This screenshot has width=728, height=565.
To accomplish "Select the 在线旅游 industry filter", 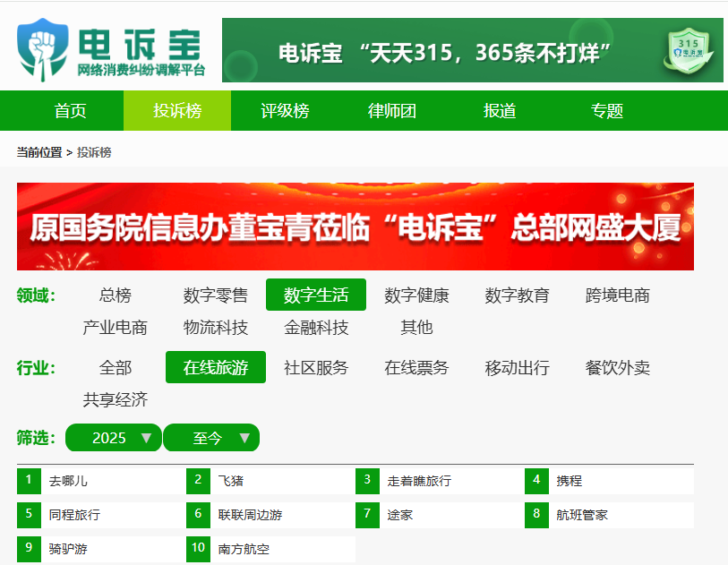I will 216,367.
